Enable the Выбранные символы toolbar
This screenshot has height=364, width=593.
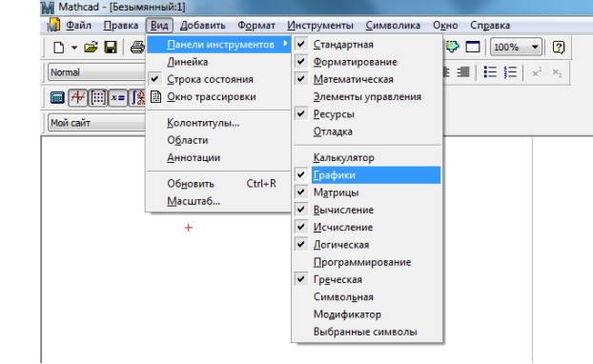tap(367, 332)
